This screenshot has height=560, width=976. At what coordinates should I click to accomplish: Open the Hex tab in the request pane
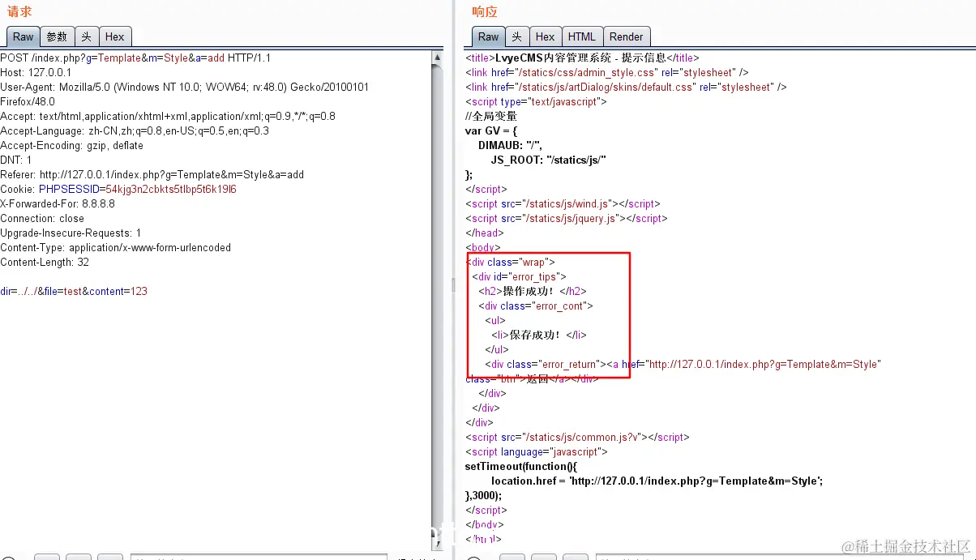[115, 36]
